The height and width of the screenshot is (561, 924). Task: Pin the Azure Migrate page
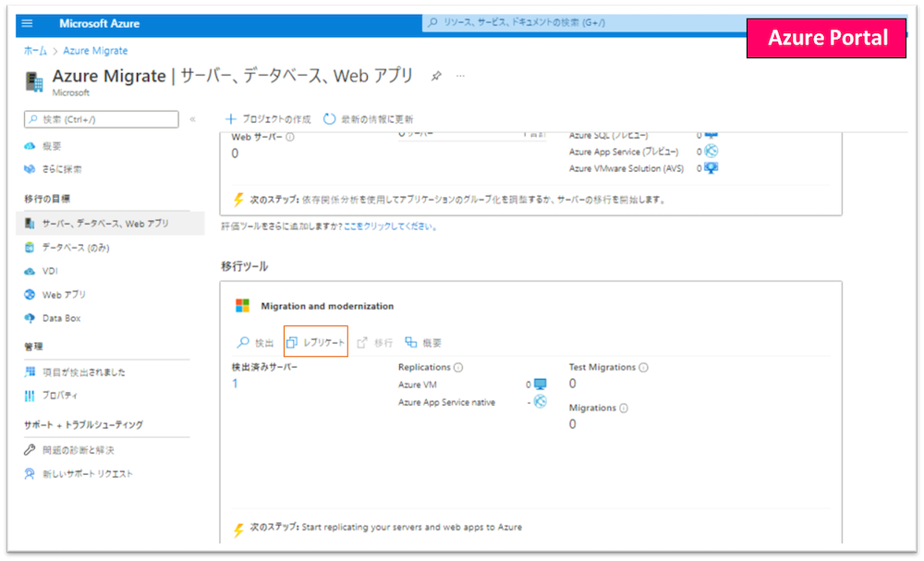tap(436, 76)
